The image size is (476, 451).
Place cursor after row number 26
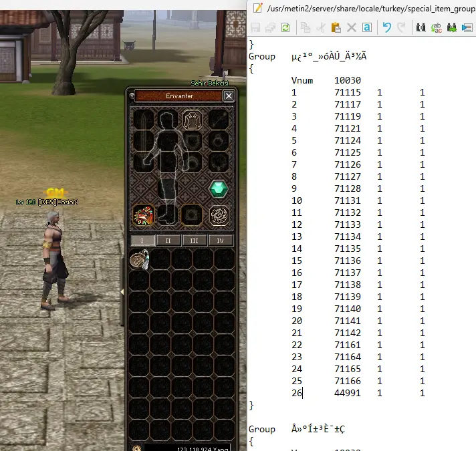coord(303,393)
